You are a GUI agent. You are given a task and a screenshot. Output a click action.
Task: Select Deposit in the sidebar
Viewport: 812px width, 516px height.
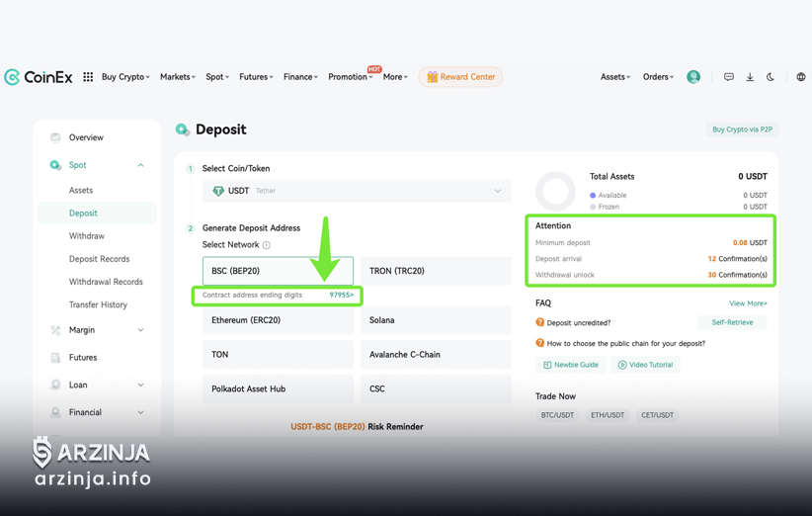[97, 213]
